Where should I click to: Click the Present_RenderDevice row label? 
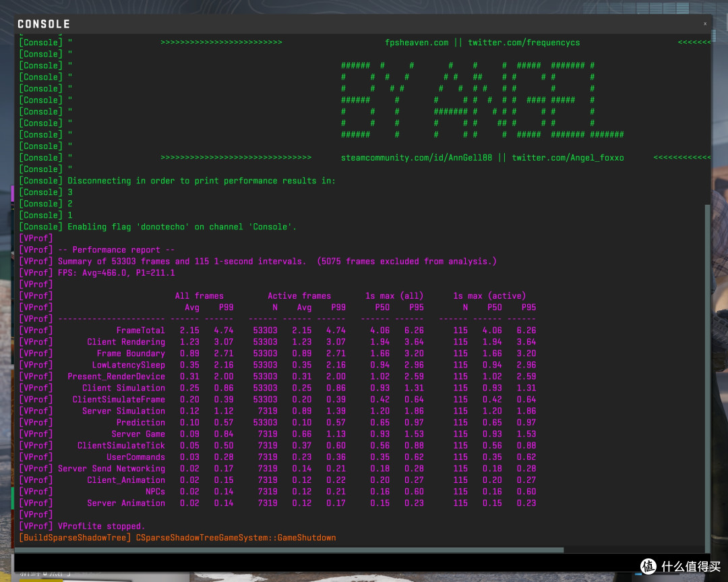click(x=116, y=376)
